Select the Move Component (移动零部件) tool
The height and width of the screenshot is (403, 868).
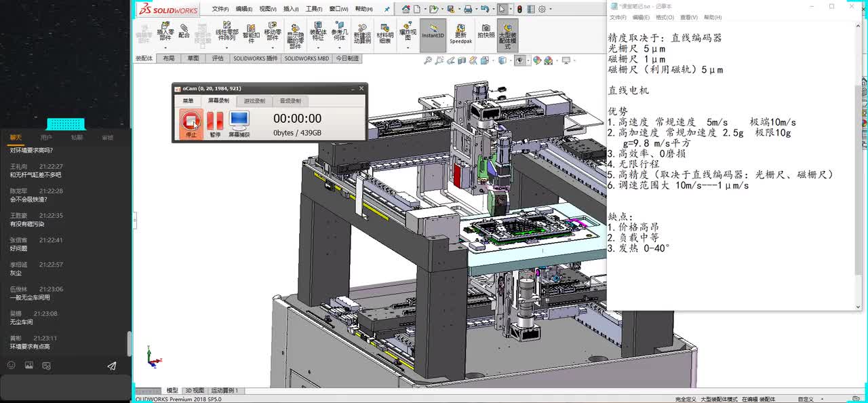click(272, 32)
